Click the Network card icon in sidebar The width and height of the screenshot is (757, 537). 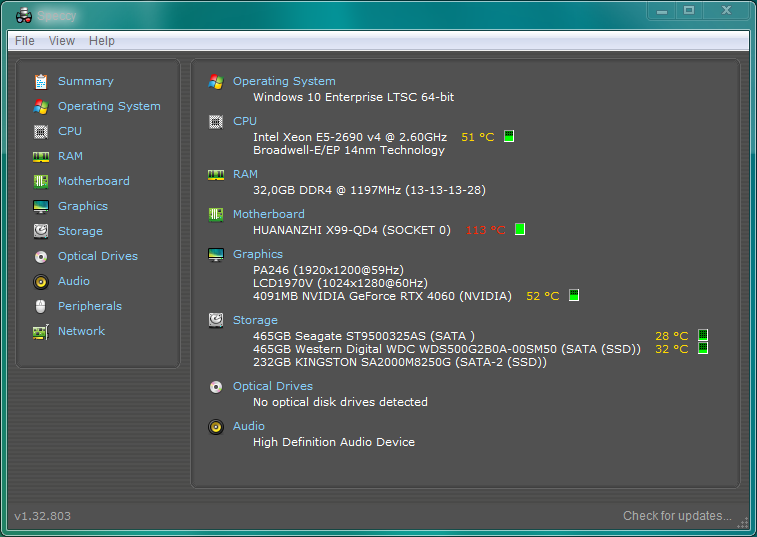coord(41,332)
